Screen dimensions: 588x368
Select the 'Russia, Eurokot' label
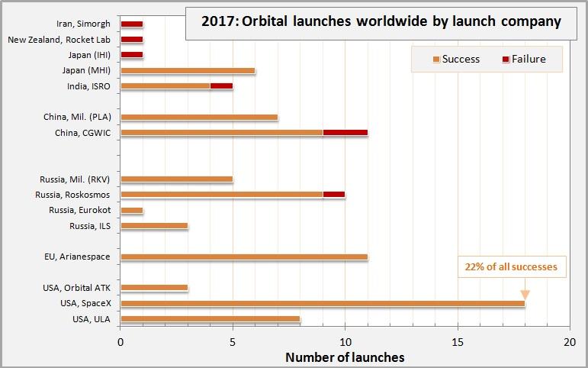point(79,210)
